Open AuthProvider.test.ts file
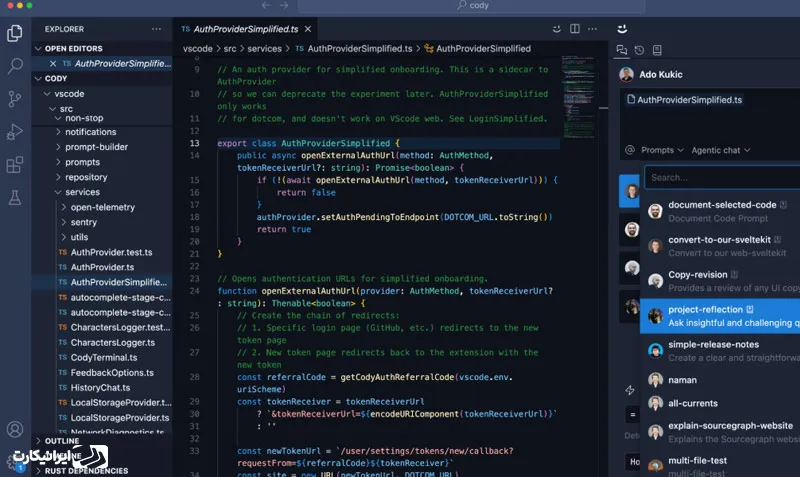The image size is (800, 477). pyautogui.click(x=102, y=252)
